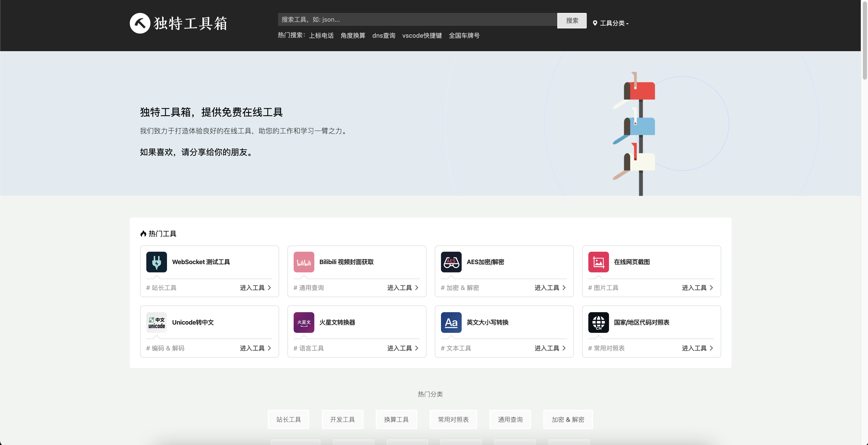Screen dimensions: 868x445
Task: Click the WebSocket plug tool icon
Action: (x=156, y=262)
